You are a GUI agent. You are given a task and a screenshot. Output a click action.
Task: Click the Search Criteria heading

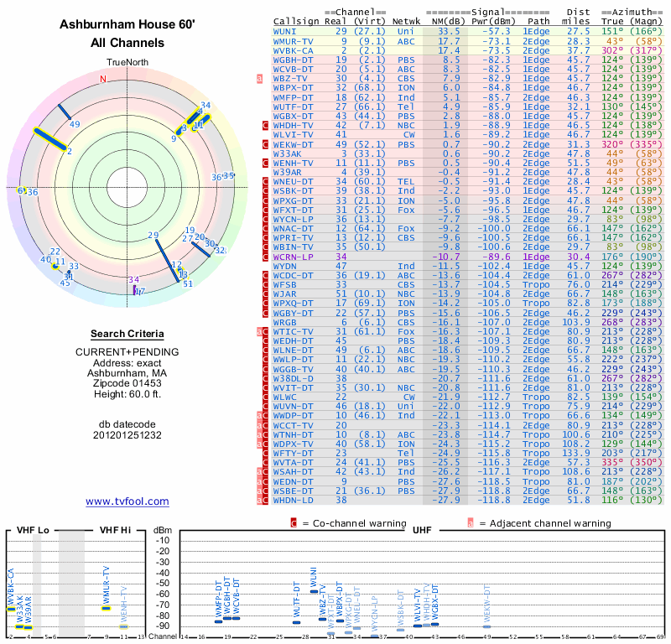(127, 334)
